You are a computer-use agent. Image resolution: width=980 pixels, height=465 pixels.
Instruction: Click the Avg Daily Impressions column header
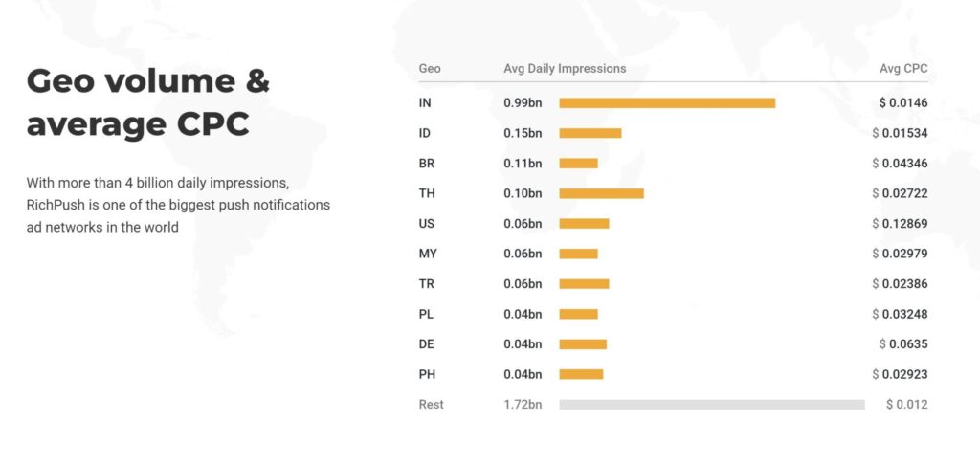pyautogui.click(x=565, y=69)
